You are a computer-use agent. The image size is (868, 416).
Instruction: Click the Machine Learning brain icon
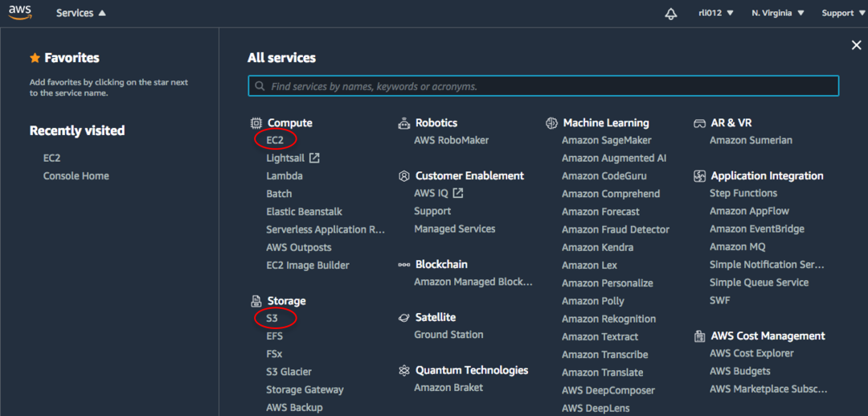click(x=551, y=123)
